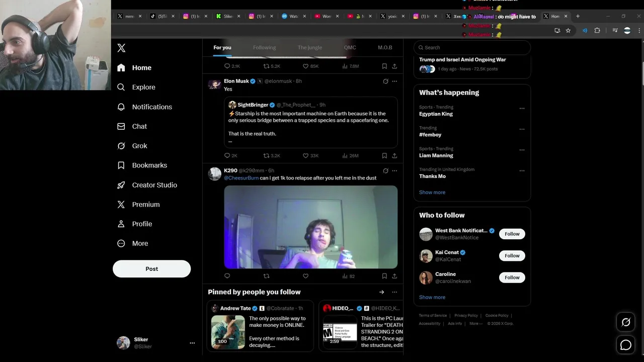This screenshot has width=644, height=362.
Task: Open Chat from the sidebar
Action: click(132, 126)
